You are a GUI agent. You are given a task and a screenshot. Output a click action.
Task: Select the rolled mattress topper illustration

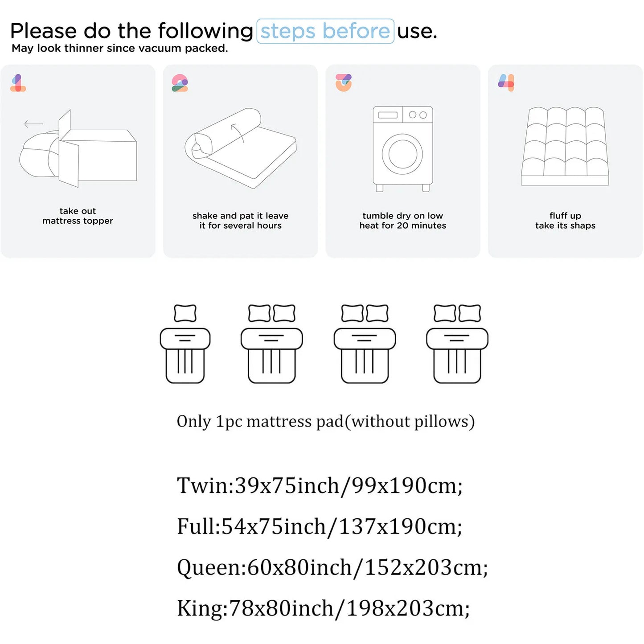click(241, 148)
